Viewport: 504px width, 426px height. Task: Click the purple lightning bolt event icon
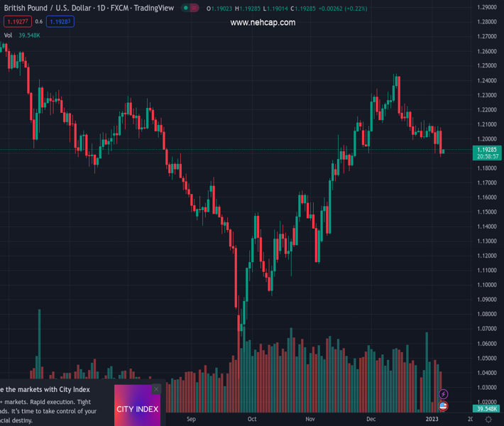point(444,394)
